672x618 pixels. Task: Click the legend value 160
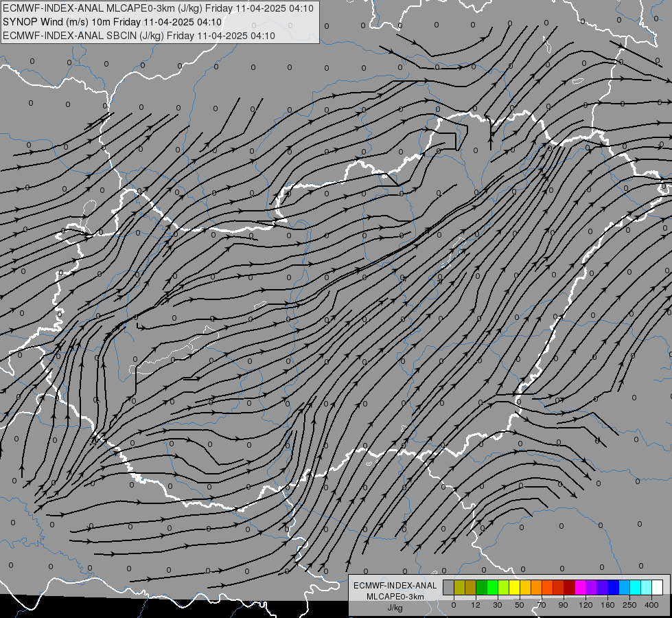[607, 605]
